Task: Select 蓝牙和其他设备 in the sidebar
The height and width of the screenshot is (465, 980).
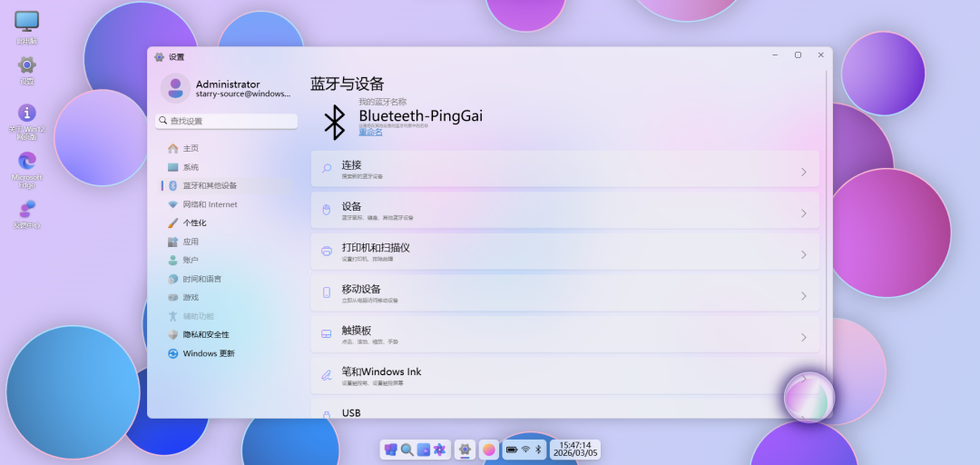Action: tap(226, 186)
